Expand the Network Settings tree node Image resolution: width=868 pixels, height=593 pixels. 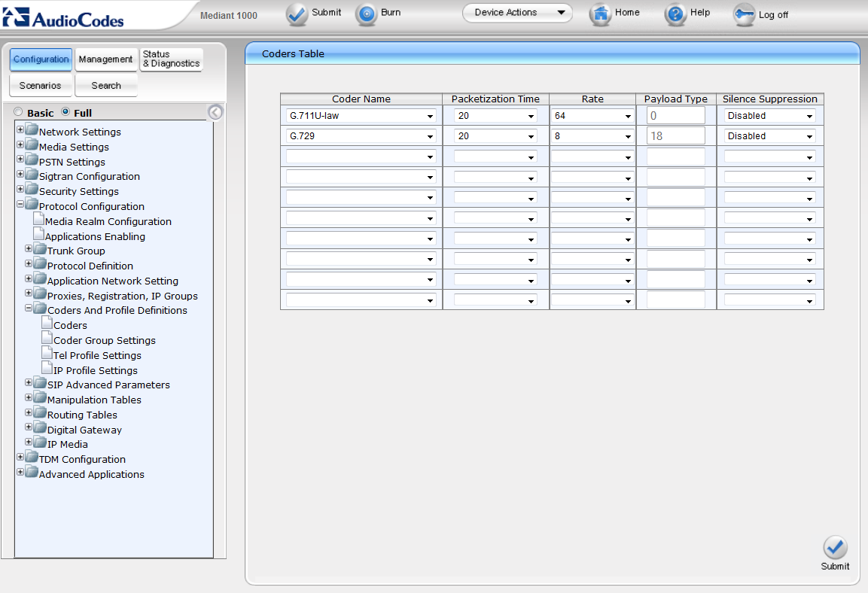point(20,130)
